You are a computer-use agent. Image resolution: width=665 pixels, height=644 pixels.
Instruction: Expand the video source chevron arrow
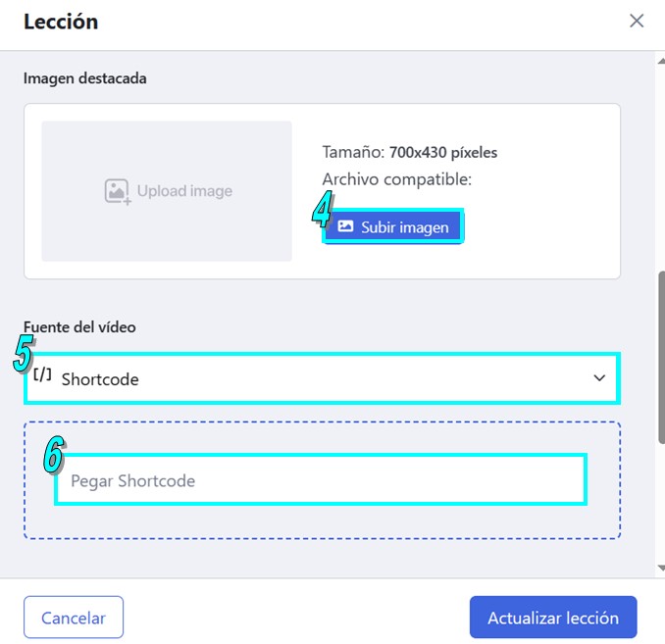599,377
